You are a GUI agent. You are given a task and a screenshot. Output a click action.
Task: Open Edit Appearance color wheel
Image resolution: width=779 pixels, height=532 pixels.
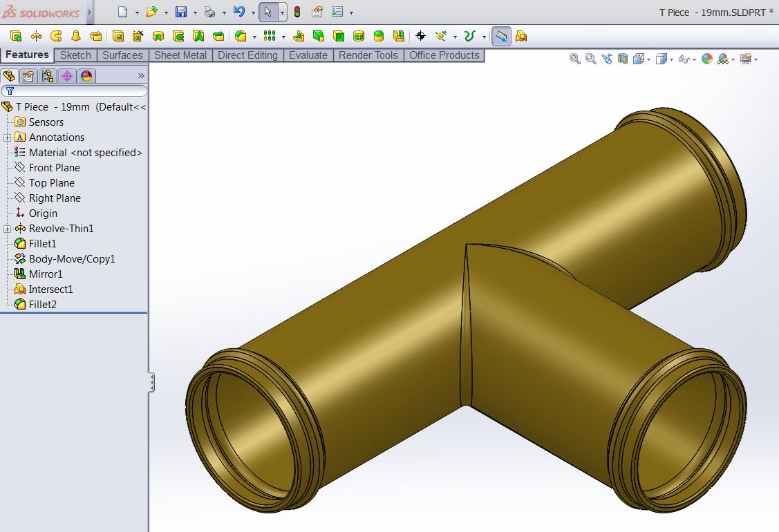(x=706, y=59)
